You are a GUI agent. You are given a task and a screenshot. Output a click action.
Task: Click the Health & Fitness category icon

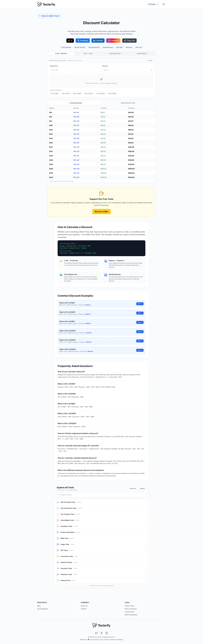(x=58, y=562)
